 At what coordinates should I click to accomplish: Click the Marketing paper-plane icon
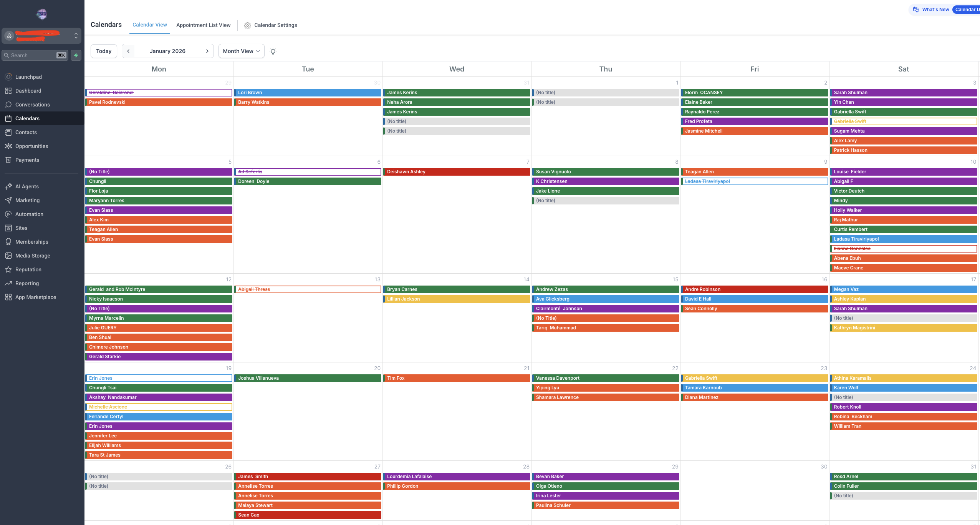[8, 200]
